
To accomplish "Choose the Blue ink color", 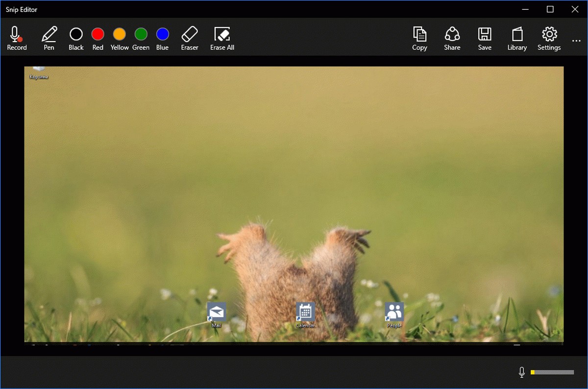I will 163,38.
